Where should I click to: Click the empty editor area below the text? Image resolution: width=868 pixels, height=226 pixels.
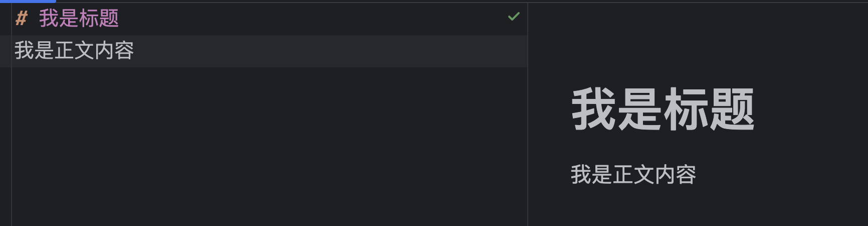coord(269,146)
